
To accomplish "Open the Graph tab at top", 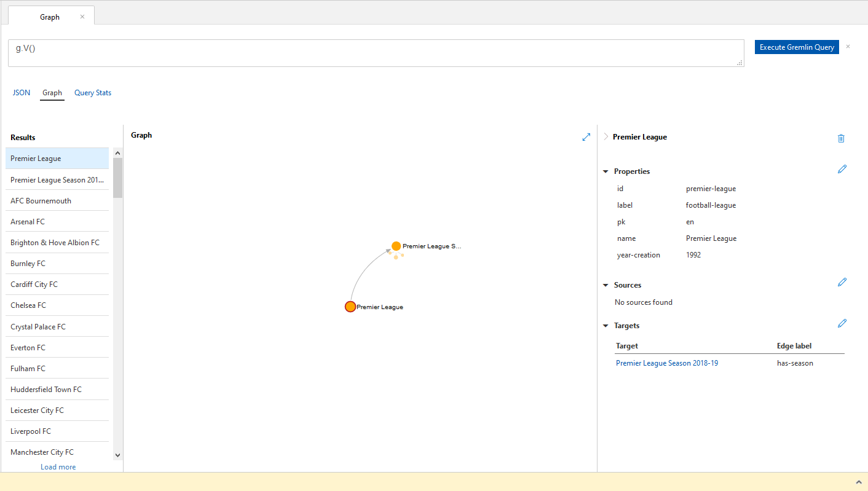I will coord(50,17).
